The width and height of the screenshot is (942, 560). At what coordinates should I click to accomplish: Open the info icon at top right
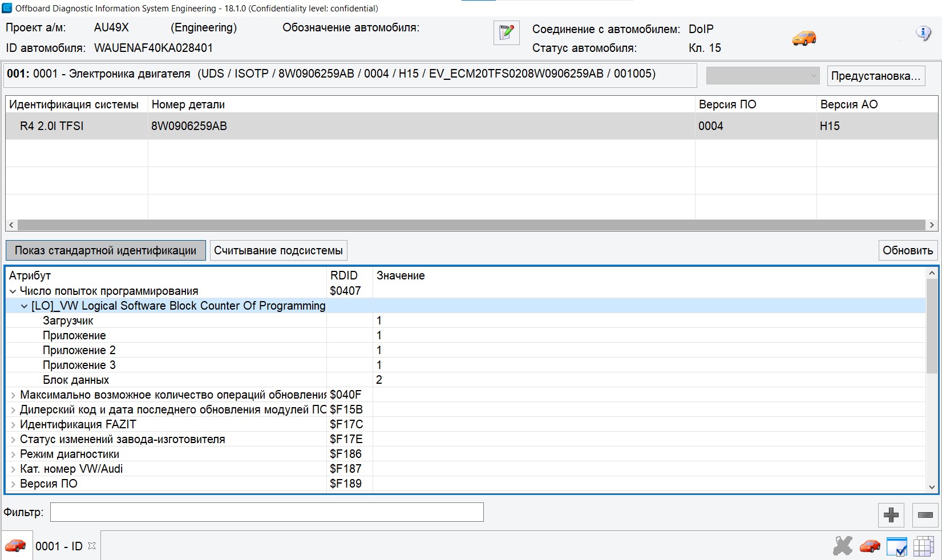pos(923,33)
